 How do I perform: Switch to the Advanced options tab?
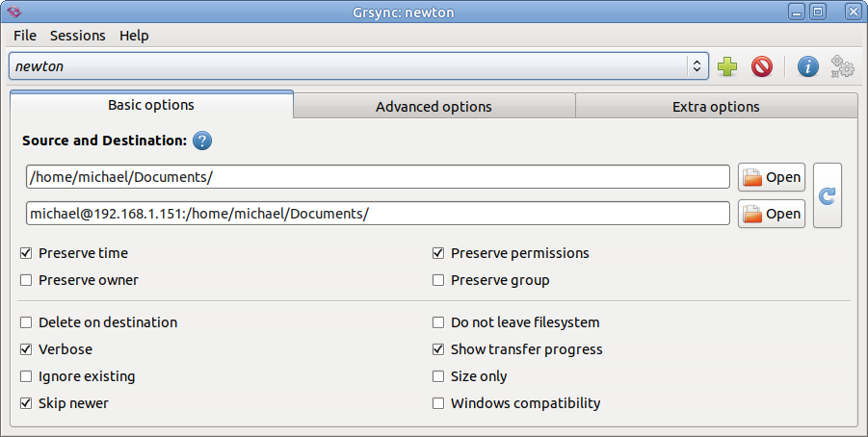434,107
